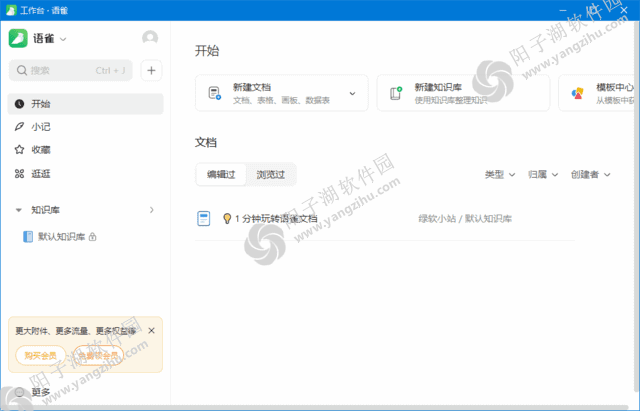This screenshot has height=411, width=640.
Task: Click the star icon next to 收藏
Action: tap(19, 150)
